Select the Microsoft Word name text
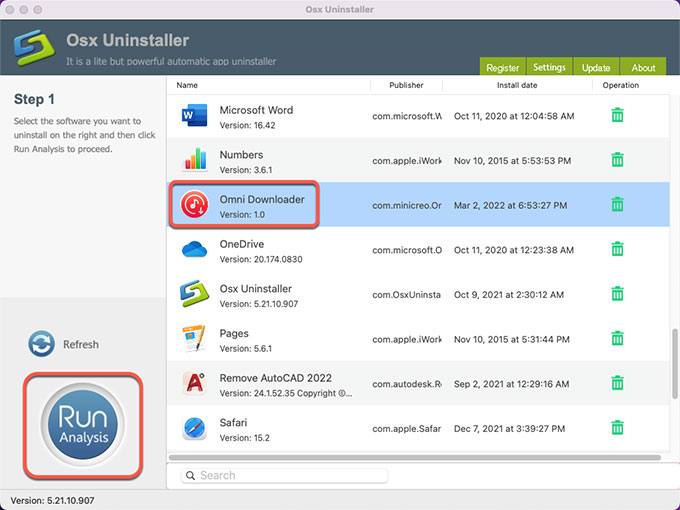The width and height of the screenshot is (680, 510). tap(256, 110)
